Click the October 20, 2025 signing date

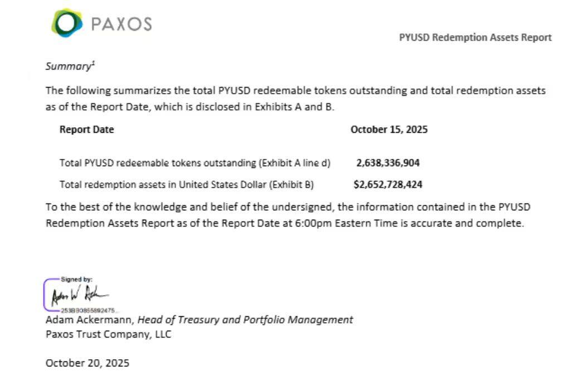pos(87,363)
